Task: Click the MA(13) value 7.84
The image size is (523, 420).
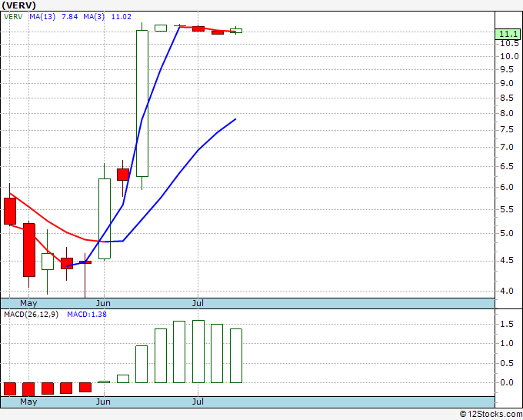Action: [70, 17]
